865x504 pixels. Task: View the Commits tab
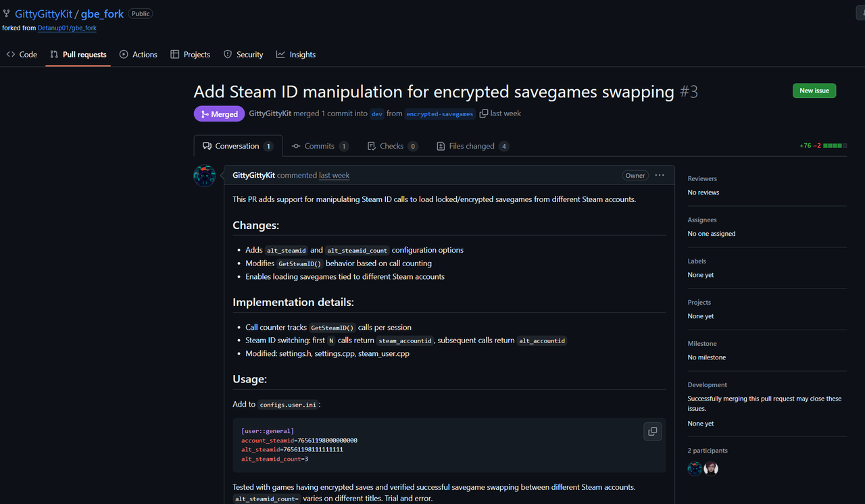(320, 146)
